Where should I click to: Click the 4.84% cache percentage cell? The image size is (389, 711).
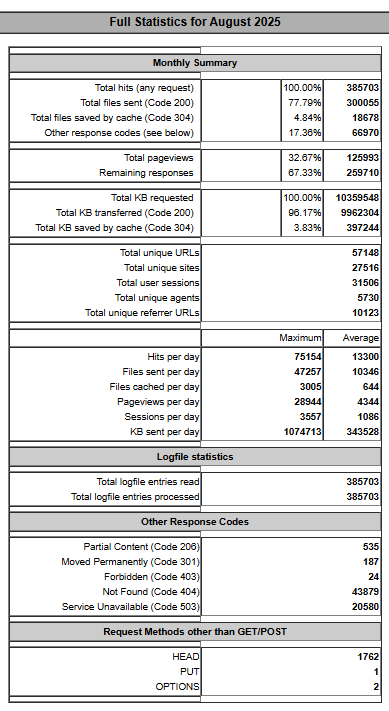307,117
